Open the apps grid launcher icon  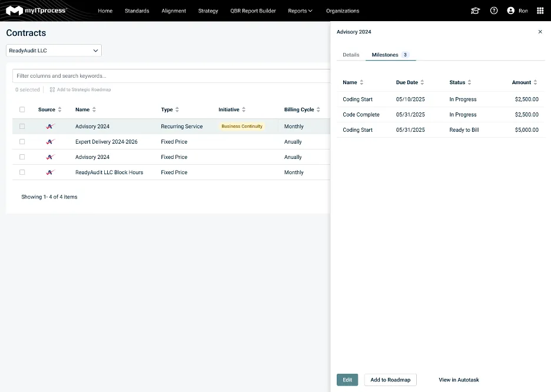point(540,11)
